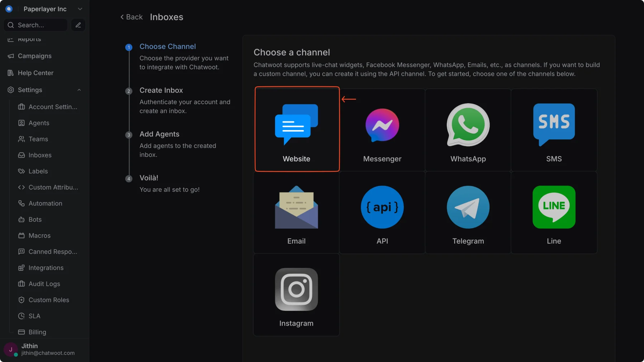Choose the Line channel icon
644x362 pixels.
(x=554, y=207)
